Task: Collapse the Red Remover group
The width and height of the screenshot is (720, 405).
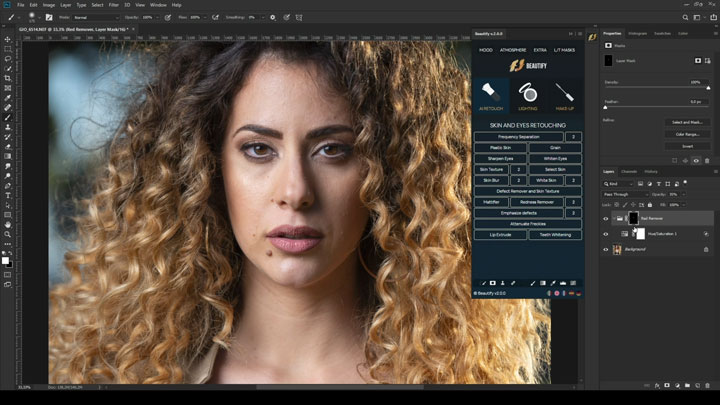Action: pyautogui.click(x=613, y=219)
